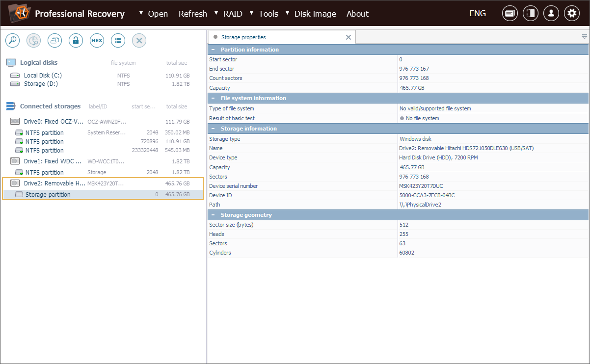This screenshot has height=364, width=590.
Task: Click the About menu item
Action: coord(357,14)
